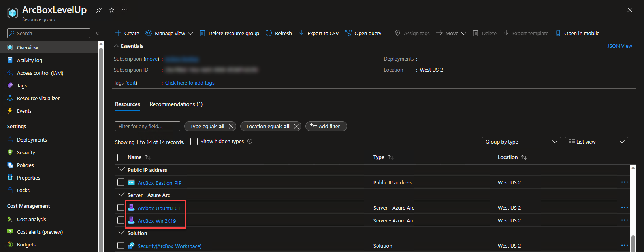Image resolution: width=644 pixels, height=252 pixels.
Task: Click tags edit link
Action: pos(131,83)
